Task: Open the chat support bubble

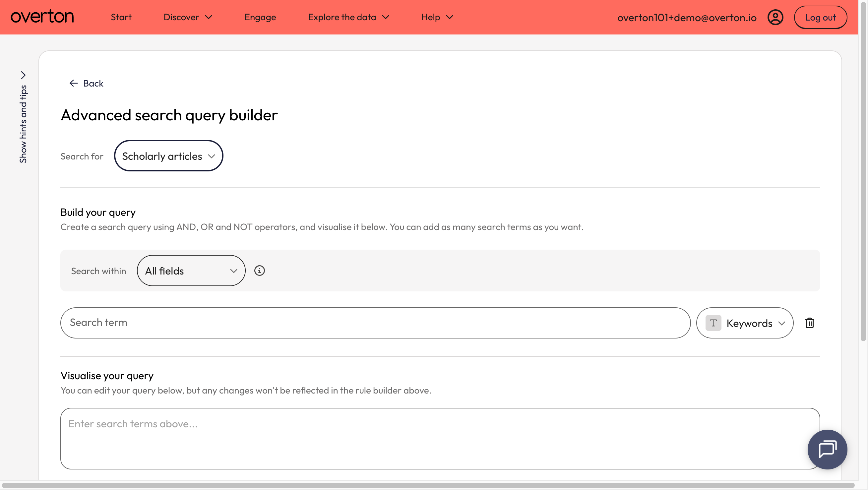Action: tap(827, 449)
